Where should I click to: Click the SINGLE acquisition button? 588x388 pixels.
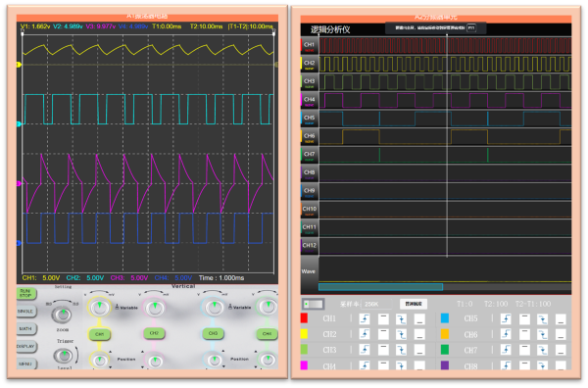(x=26, y=312)
